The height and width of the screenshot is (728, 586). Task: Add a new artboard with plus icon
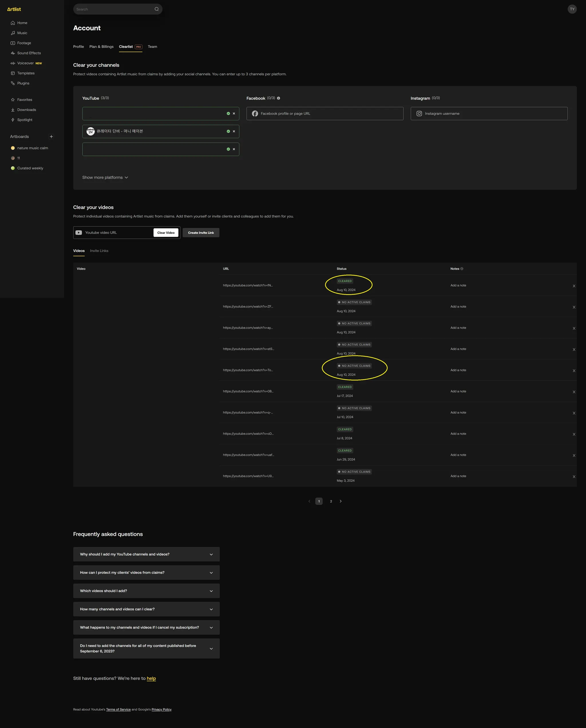(52, 137)
